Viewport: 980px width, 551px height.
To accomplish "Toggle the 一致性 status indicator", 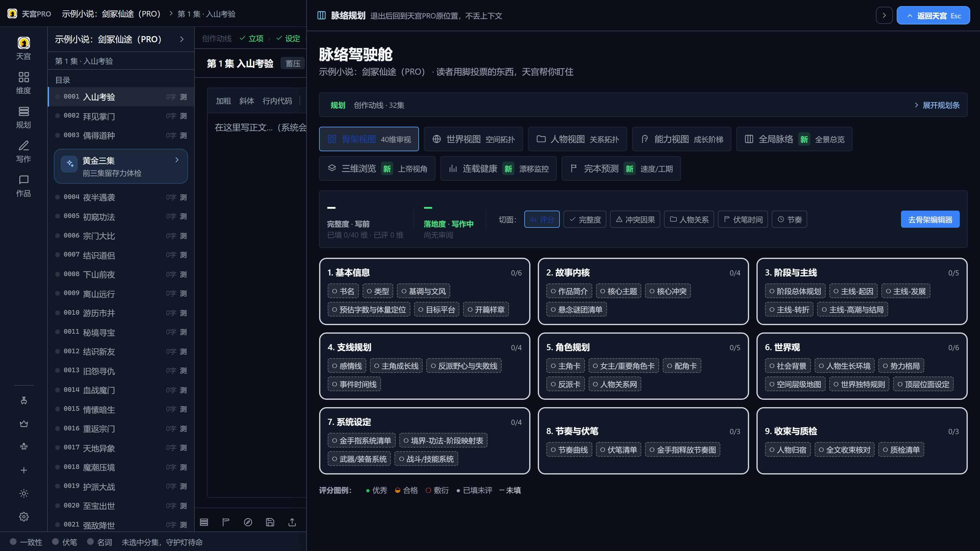I will coord(26,542).
